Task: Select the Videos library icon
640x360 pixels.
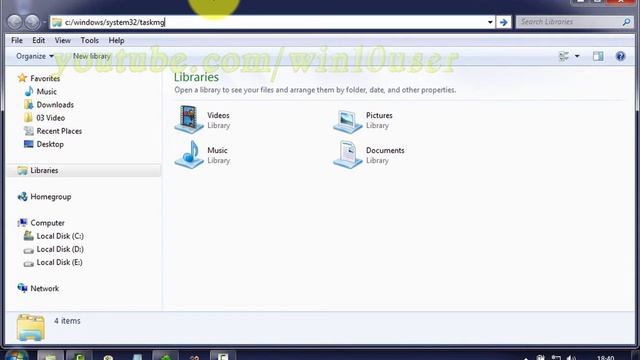Action: point(189,119)
